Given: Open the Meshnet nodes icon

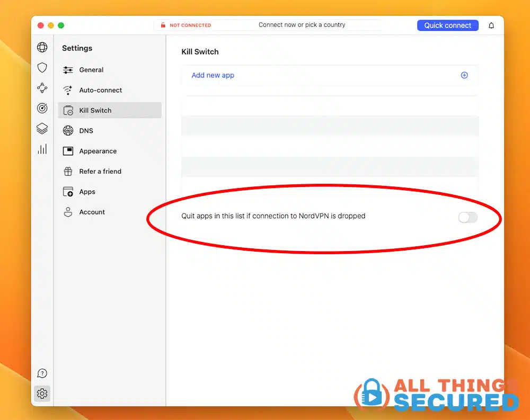Looking at the screenshot, I should pos(42,88).
